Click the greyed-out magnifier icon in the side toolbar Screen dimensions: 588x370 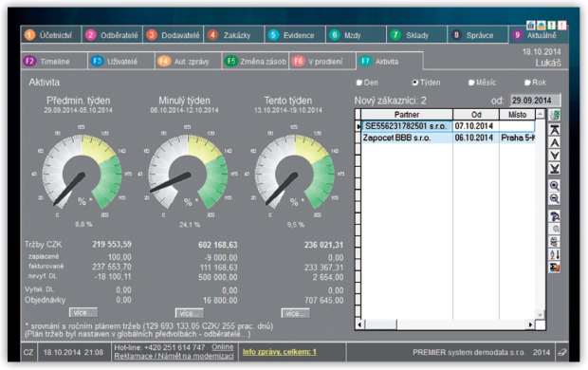click(555, 229)
